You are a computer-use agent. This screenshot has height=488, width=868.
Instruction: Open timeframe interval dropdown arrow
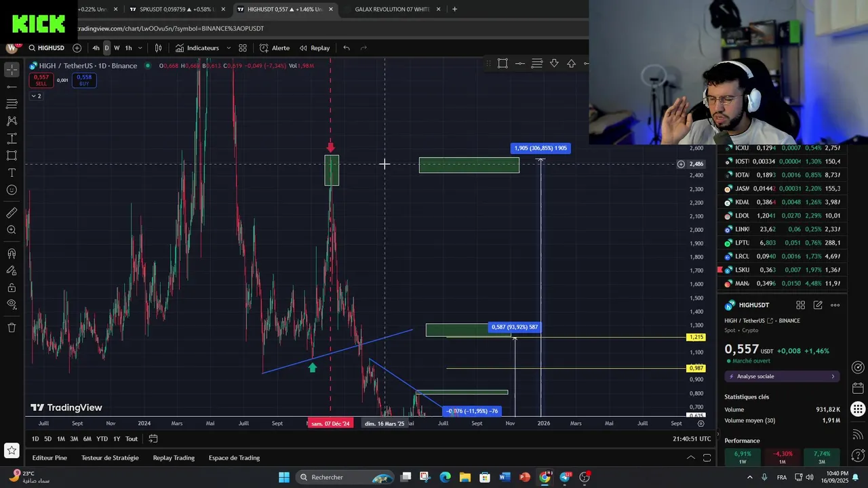(140, 48)
